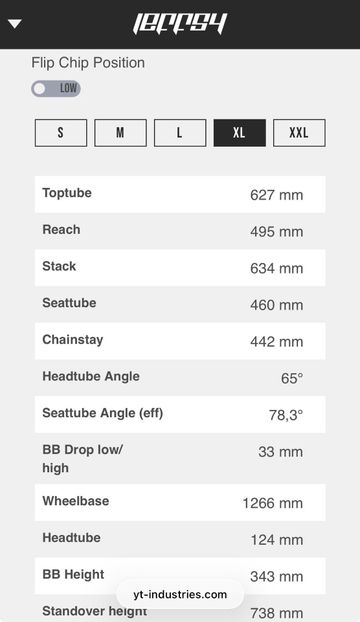
Task: Click the Reach 495 mm row
Action: [180, 231]
